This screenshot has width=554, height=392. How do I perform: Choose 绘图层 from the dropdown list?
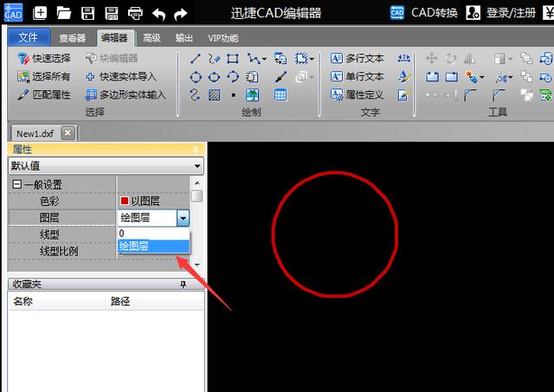(x=154, y=246)
